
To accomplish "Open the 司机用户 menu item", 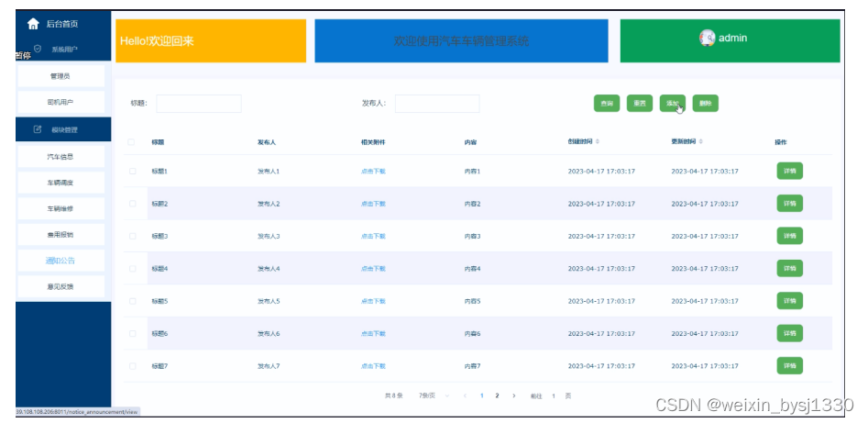I will click(x=60, y=102).
